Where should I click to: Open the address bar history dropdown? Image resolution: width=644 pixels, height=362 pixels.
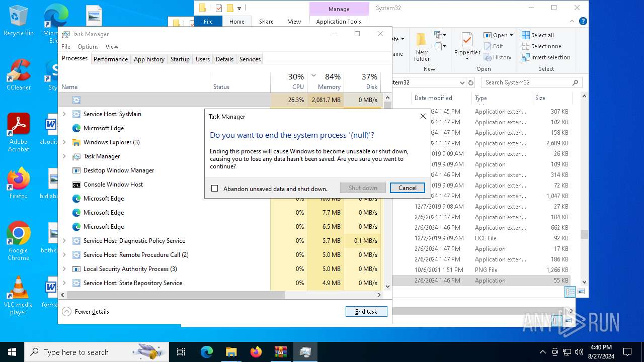pyautogui.click(x=462, y=82)
